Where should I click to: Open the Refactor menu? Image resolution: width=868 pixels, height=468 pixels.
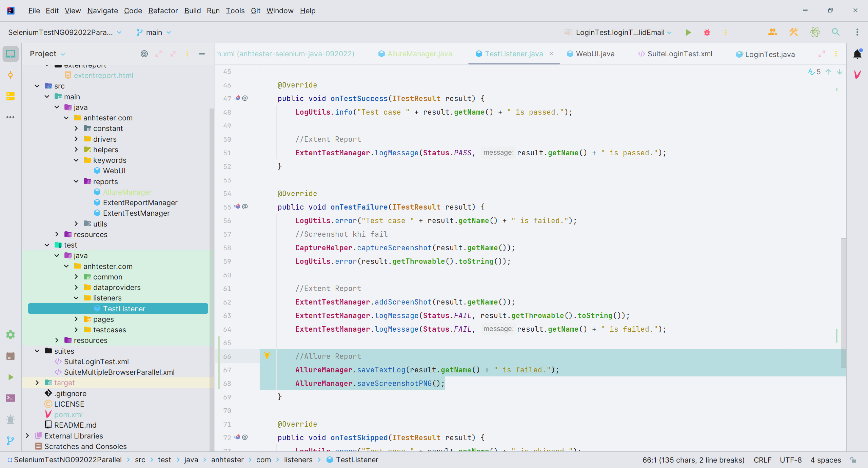point(163,11)
